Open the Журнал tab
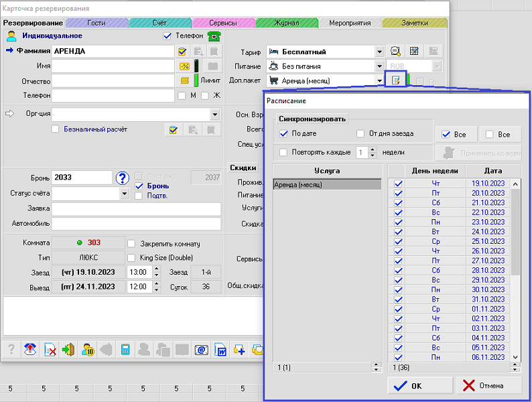The width and height of the screenshot is (532, 402). coord(286,23)
